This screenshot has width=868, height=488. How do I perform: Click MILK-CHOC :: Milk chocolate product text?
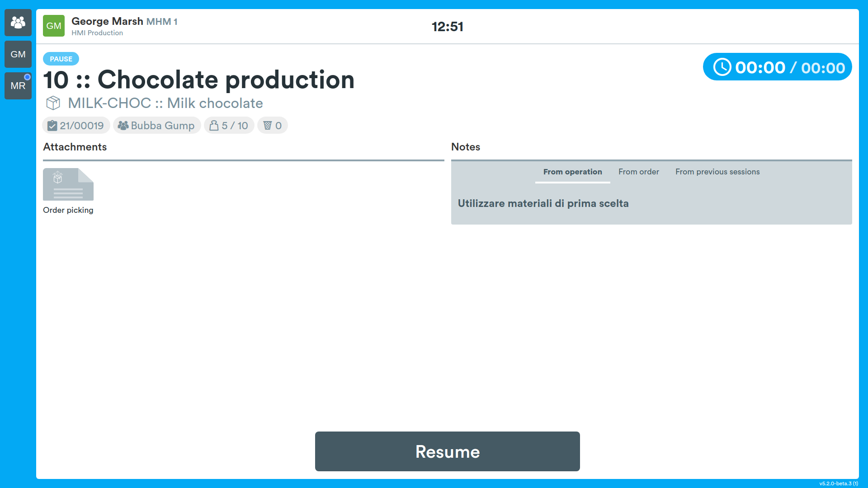165,103
